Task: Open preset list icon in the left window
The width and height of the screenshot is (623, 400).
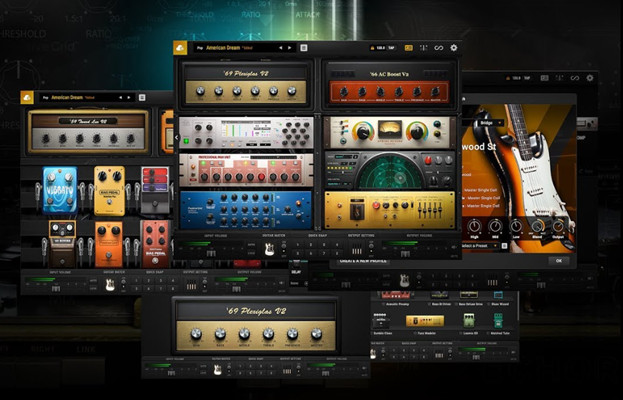Action: [x=142, y=97]
